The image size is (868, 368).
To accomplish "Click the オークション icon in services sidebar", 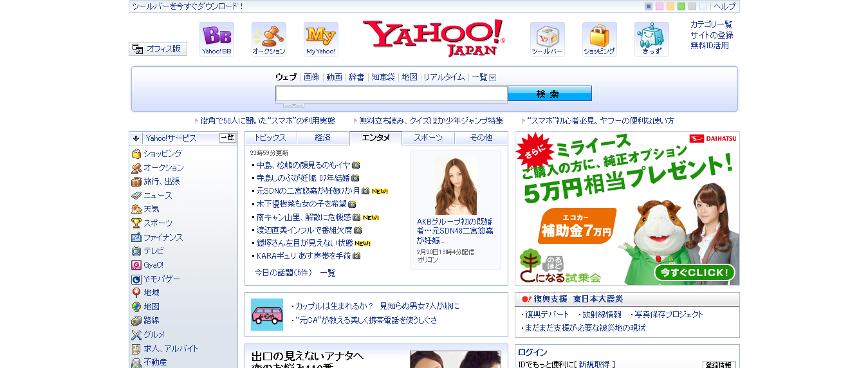I will [x=136, y=168].
